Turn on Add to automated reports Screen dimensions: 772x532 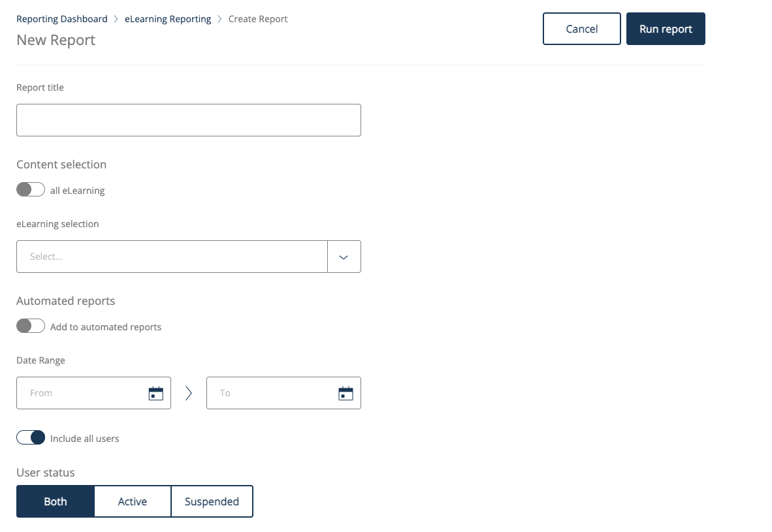coord(31,326)
